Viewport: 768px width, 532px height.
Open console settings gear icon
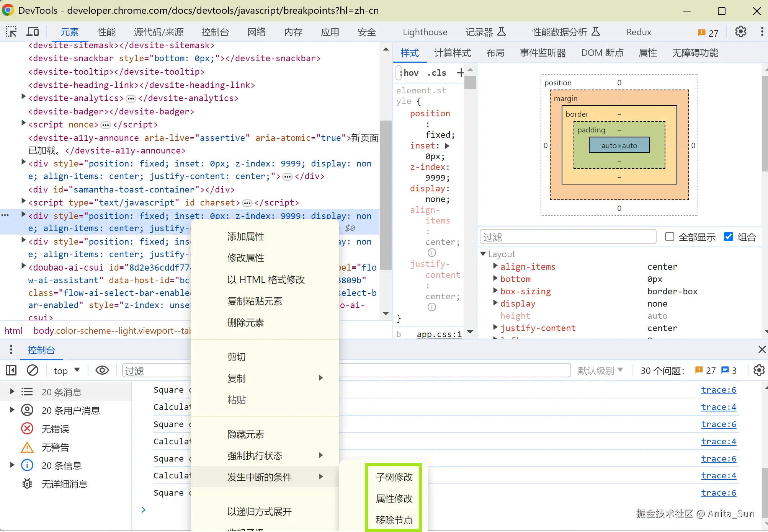pos(759,370)
